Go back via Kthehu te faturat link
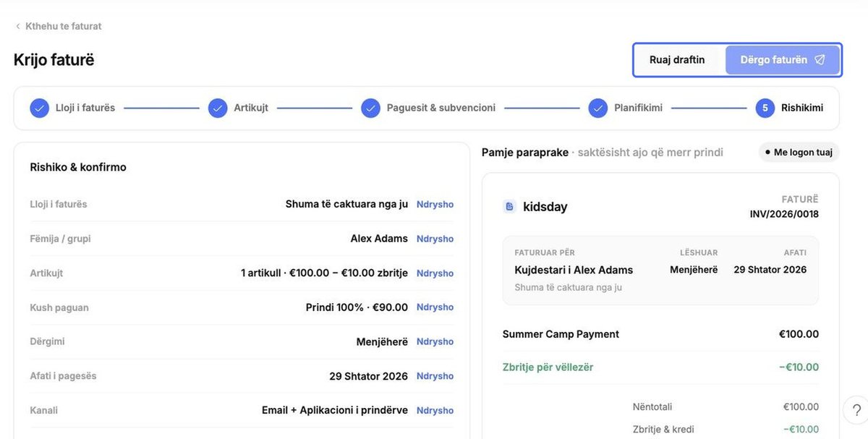 (59, 26)
